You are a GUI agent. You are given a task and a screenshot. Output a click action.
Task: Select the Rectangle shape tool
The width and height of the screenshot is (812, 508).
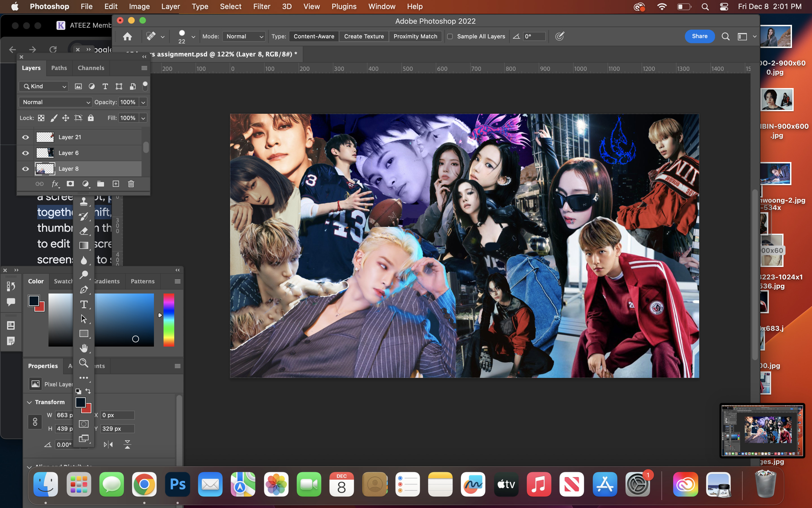click(x=83, y=334)
